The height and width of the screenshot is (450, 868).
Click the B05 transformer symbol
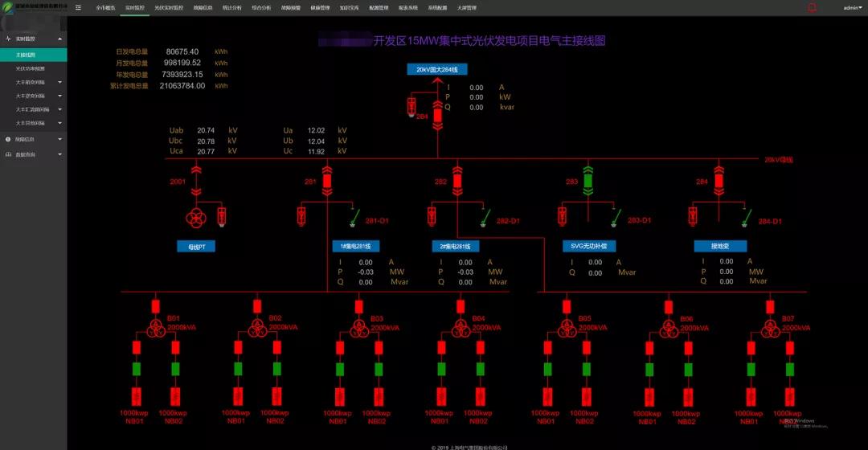point(567,328)
